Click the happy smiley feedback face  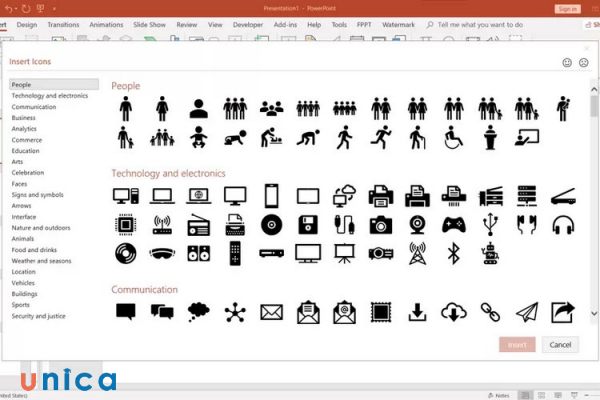567,62
